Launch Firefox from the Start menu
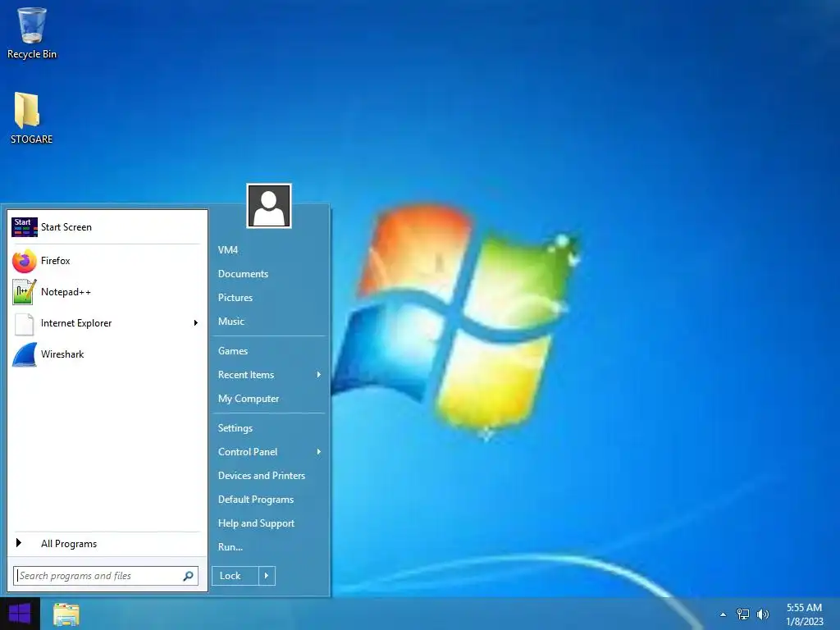 tap(107, 261)
